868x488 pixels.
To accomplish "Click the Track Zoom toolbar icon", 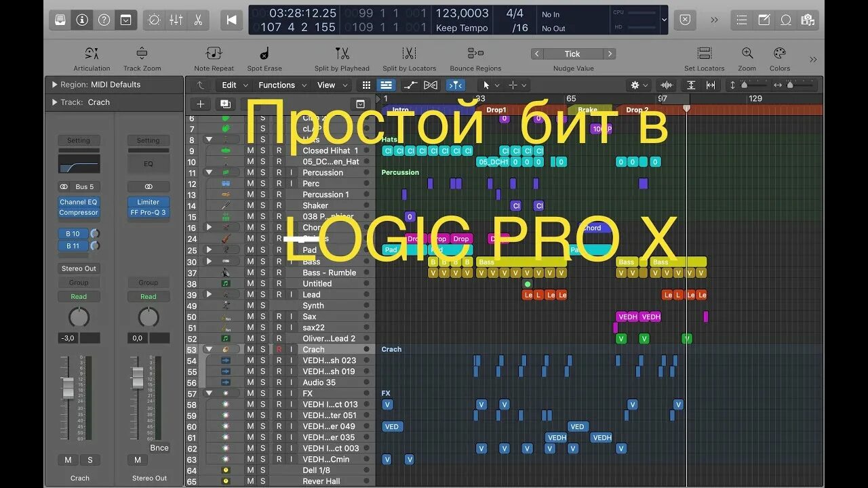I will click(142, 54).
